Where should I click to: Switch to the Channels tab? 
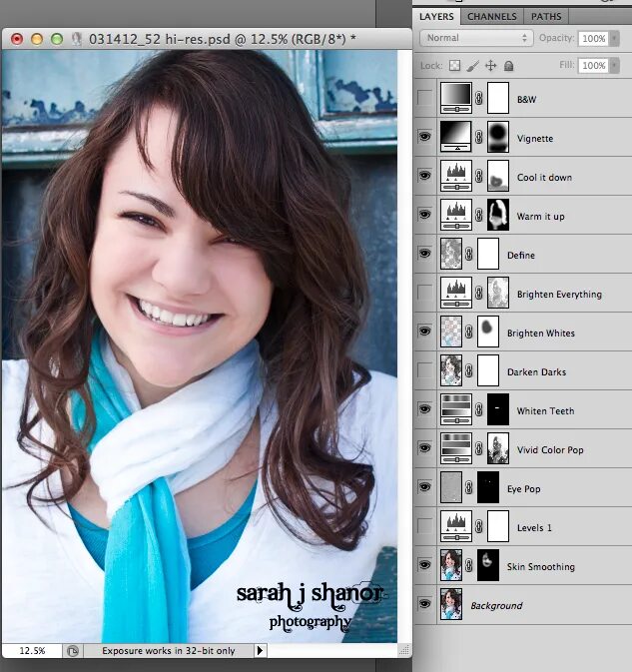tap(492, 17)
